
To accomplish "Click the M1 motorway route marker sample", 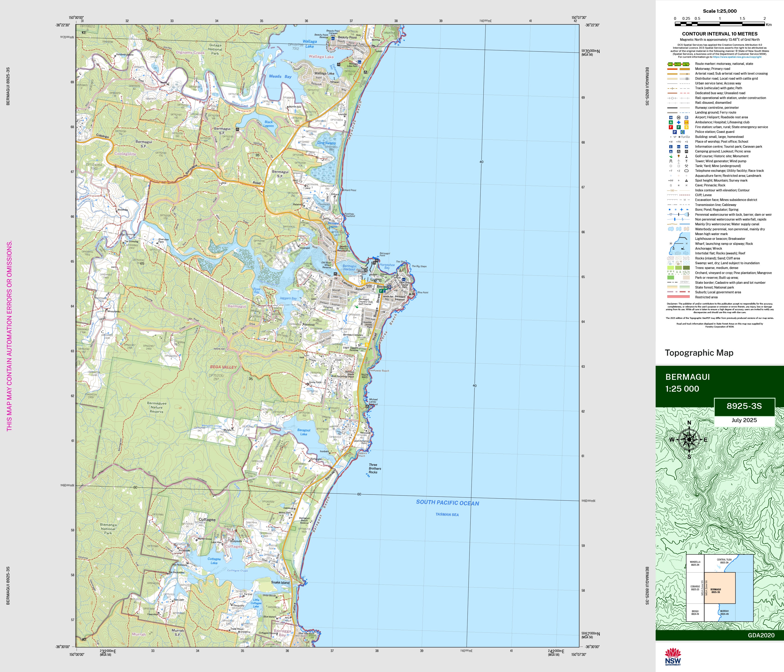I will (670, 64).
